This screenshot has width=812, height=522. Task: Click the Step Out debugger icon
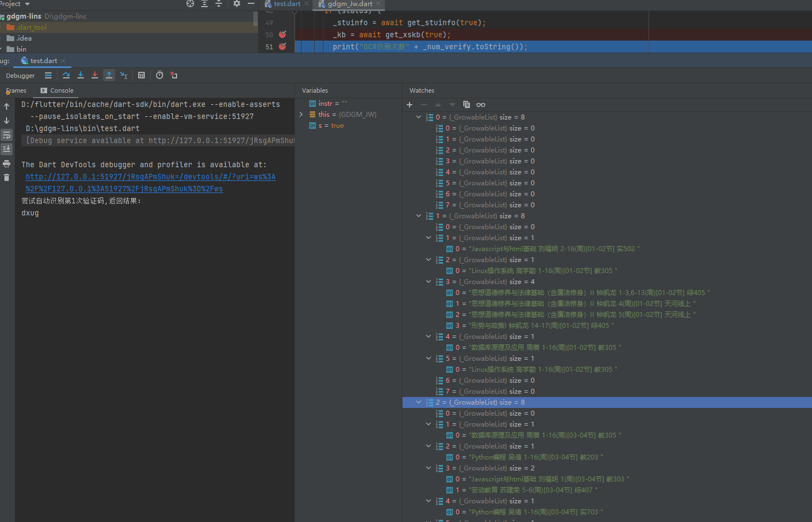(109, 75)
